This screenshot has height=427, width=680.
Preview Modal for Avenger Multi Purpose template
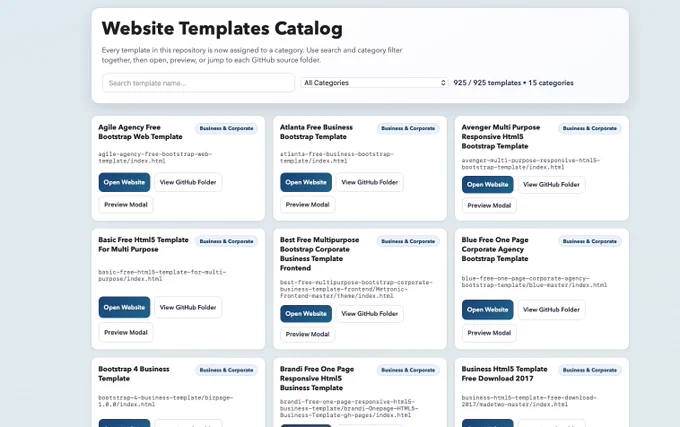click(x=489, y=205)
